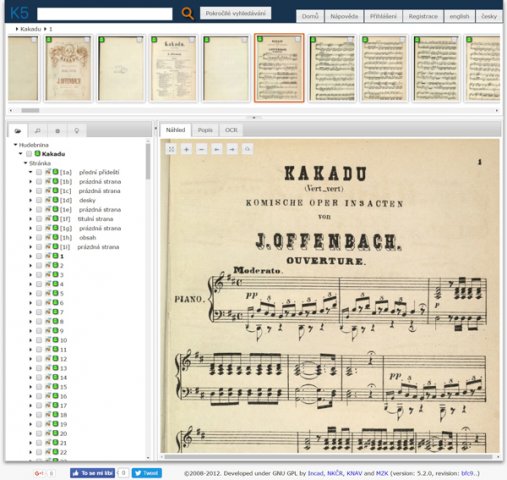This screenshot has height=480, width=507.
Task: Zoom in on the score page
Action: 186,149
